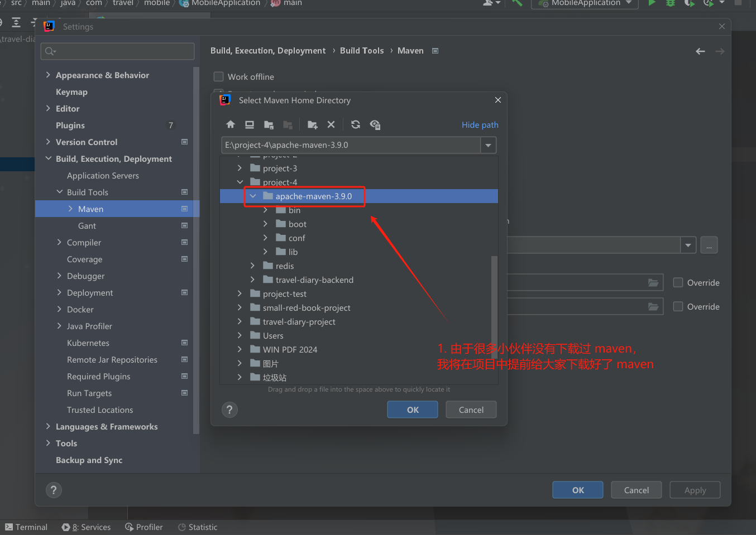Enable the Work offline checkbox

coord(219,76)
